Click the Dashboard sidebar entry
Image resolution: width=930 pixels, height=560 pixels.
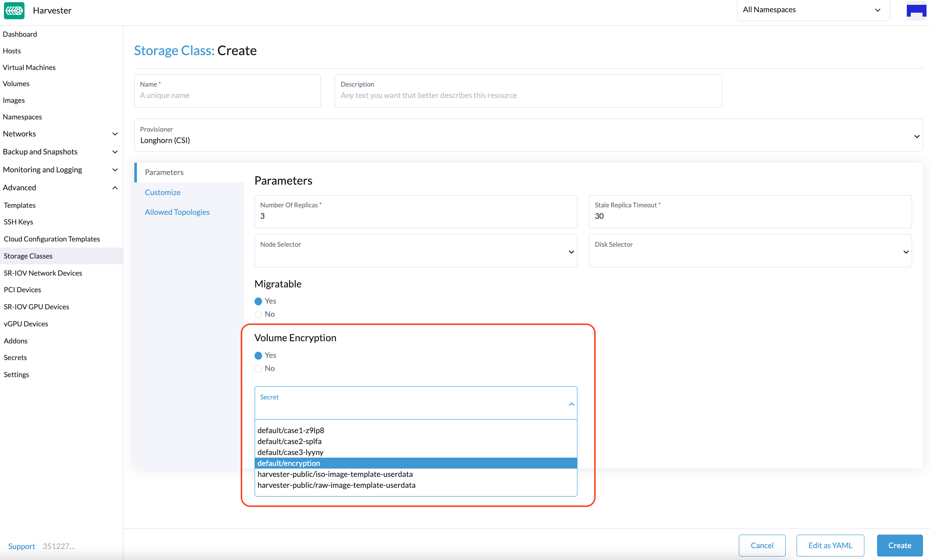(x=20, y=34)
